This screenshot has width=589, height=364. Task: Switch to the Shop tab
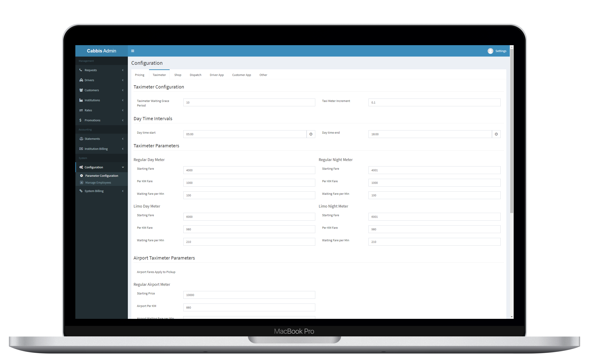pos(178,75)
